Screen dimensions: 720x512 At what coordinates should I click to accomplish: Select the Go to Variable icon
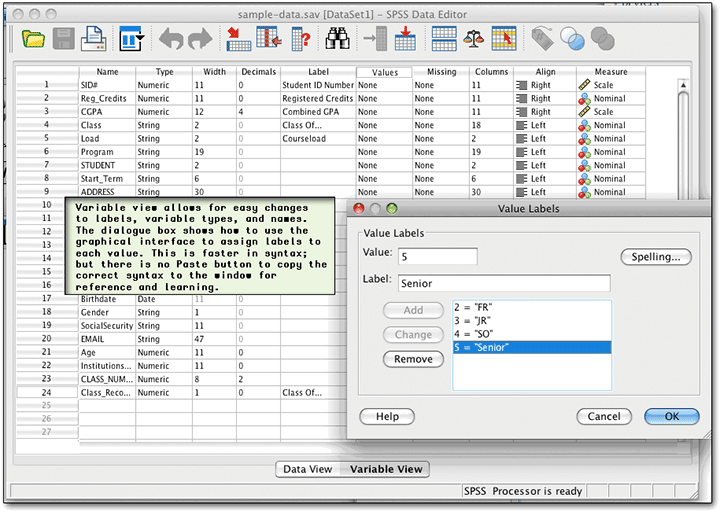[269, 39]
